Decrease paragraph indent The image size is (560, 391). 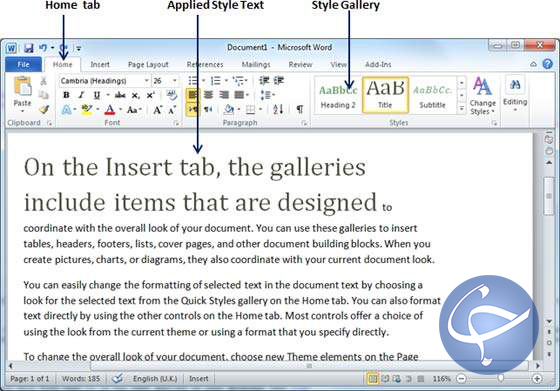(264, 81)
